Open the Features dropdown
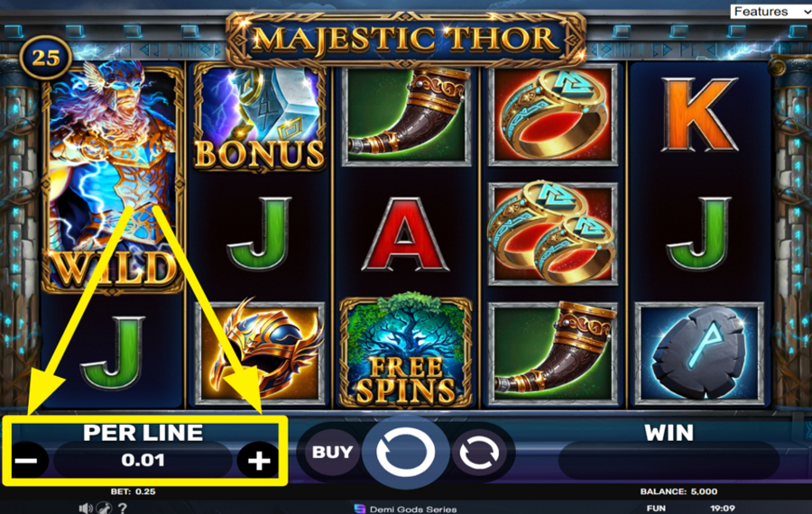This screenshot has height=514, width=812. point(770,12)
